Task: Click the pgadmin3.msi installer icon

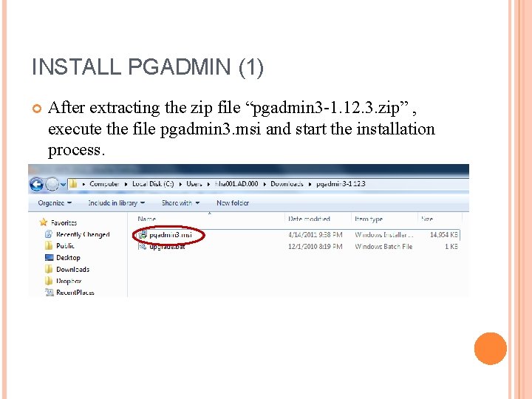Action: [143, 234]
